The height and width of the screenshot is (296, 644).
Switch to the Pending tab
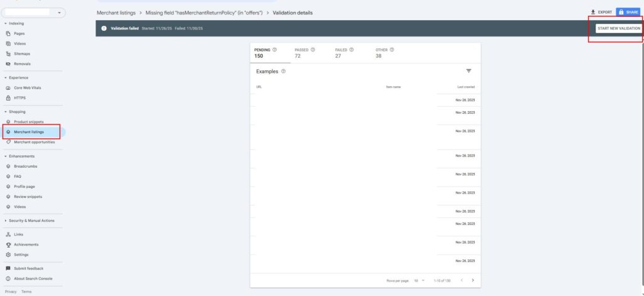270,53
